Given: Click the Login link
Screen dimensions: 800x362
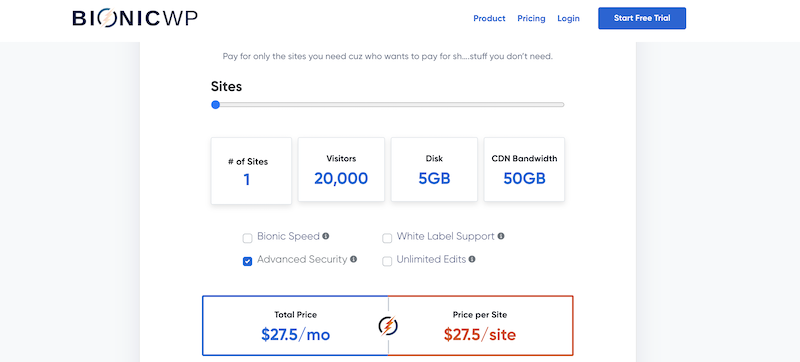Looking at the screenshot, I should (568, 18).
